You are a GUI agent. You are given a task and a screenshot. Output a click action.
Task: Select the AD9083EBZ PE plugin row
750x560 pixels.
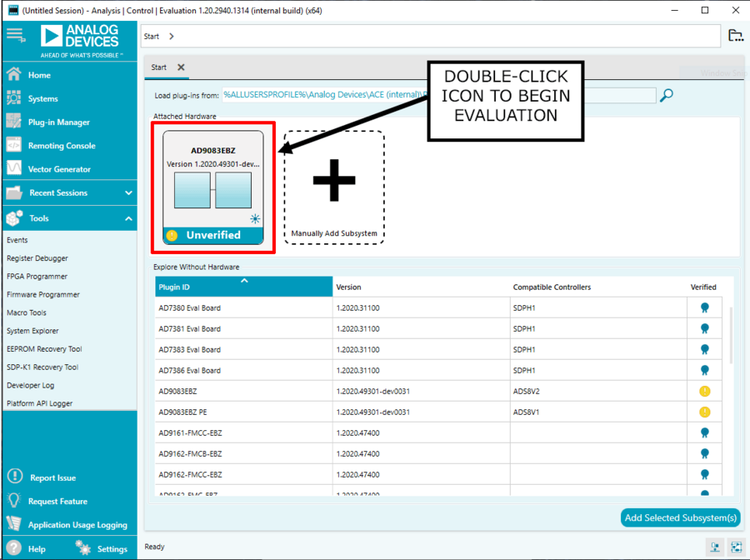[438, 412]
